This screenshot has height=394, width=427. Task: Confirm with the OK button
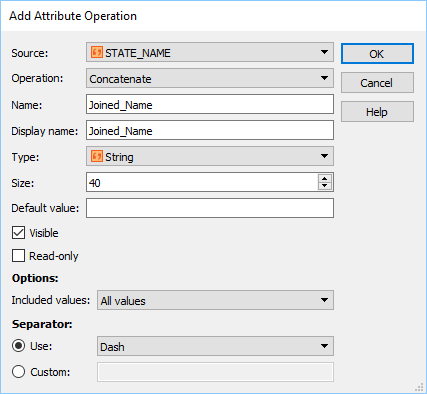(x=377, y=54)
